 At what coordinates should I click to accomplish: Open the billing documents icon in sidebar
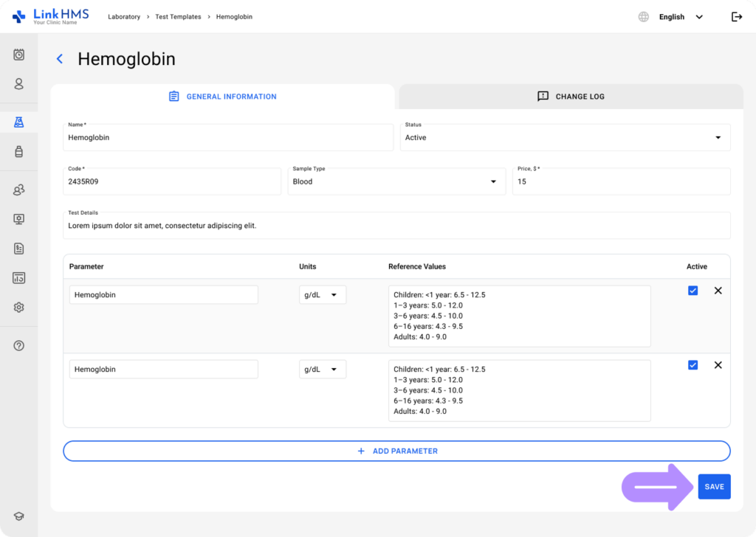click(x=18, y=249)
